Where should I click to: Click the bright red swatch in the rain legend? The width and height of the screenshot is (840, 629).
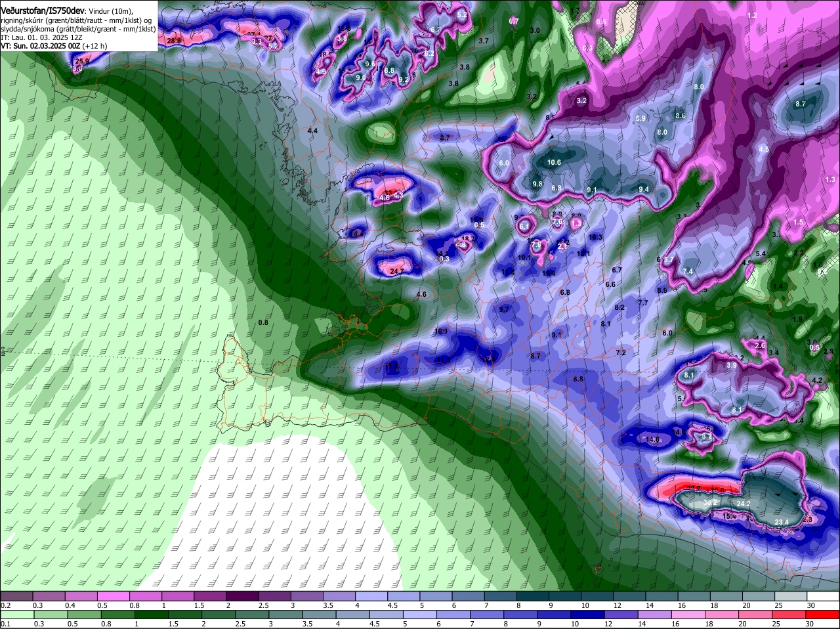tap(824, 615)
